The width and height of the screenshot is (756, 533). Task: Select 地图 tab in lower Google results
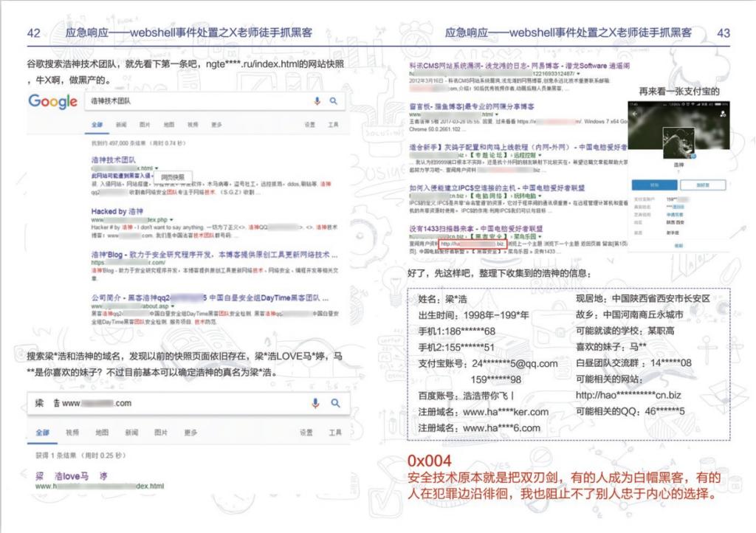coord(101,432)
